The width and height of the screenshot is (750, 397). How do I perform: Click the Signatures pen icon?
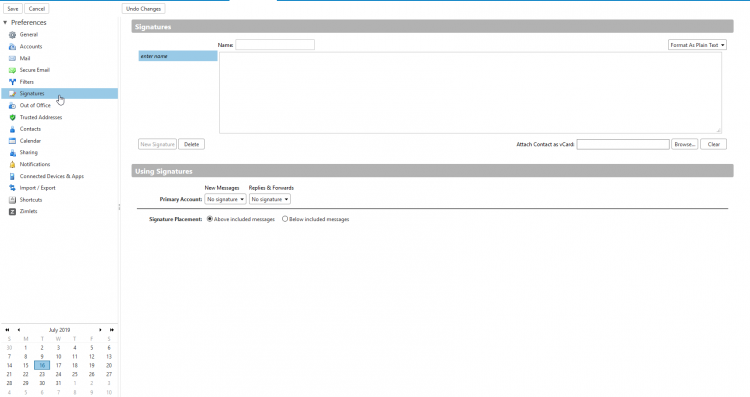point(12,93)
